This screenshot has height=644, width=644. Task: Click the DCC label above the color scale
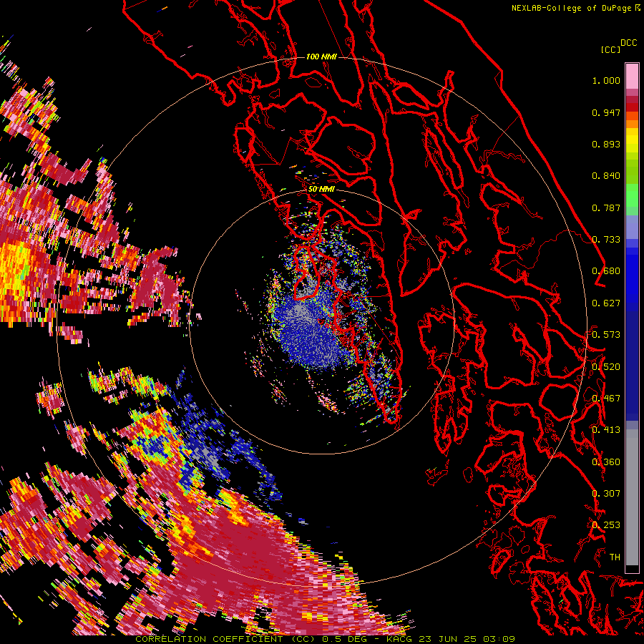(x=628, y=43)
